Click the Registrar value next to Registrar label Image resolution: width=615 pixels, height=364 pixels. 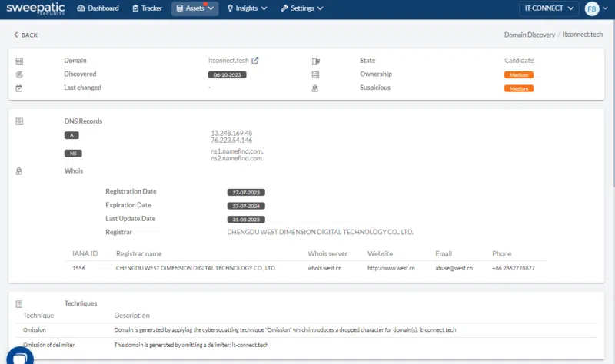tap(320, 232)
